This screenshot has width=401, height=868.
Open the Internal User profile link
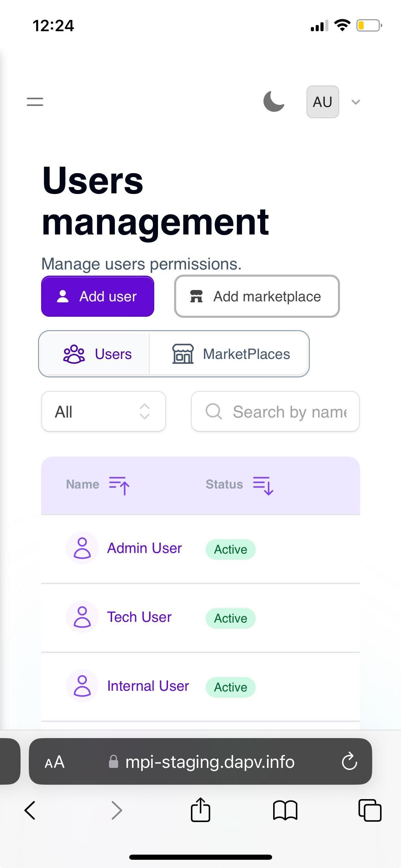pos(148,686)
